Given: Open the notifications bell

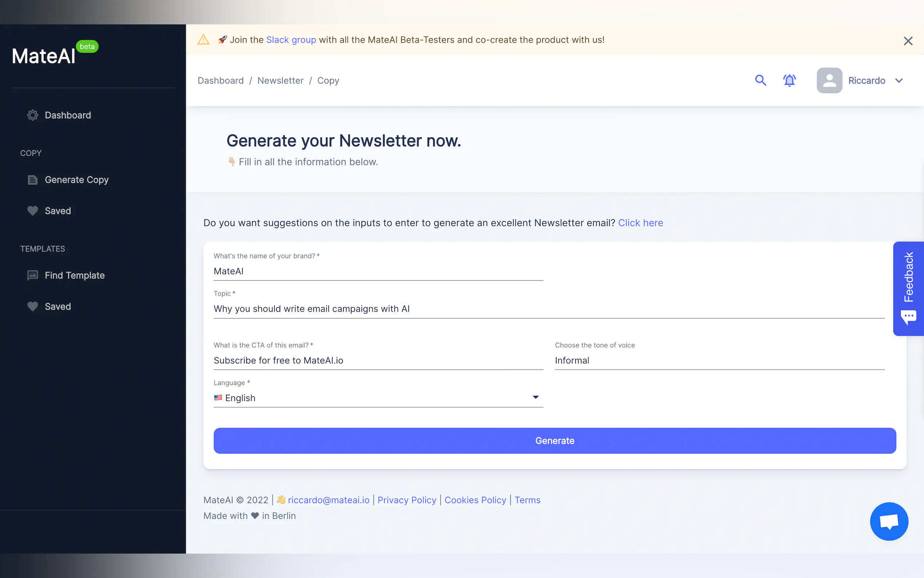Looking at the screenshot, I should pos(789,80).
